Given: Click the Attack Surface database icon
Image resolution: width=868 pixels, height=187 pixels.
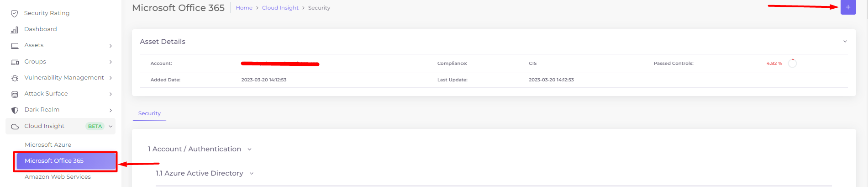Looking at the screenshot, I should click(x=15, y=94).
